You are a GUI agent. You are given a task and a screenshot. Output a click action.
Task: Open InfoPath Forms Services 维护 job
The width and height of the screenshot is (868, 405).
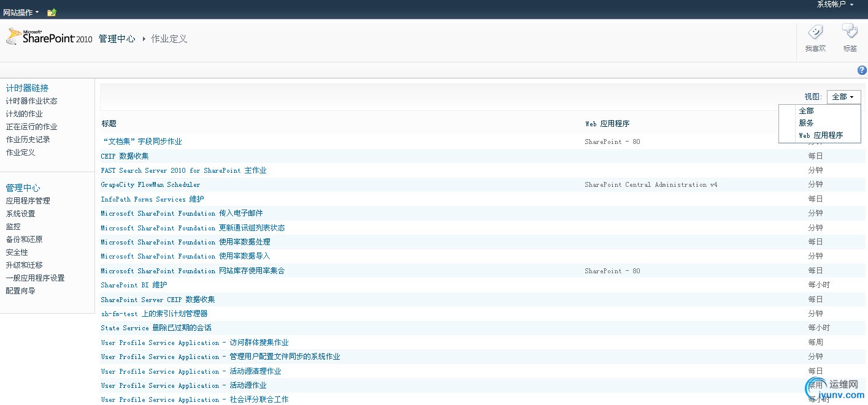point(152,199)
